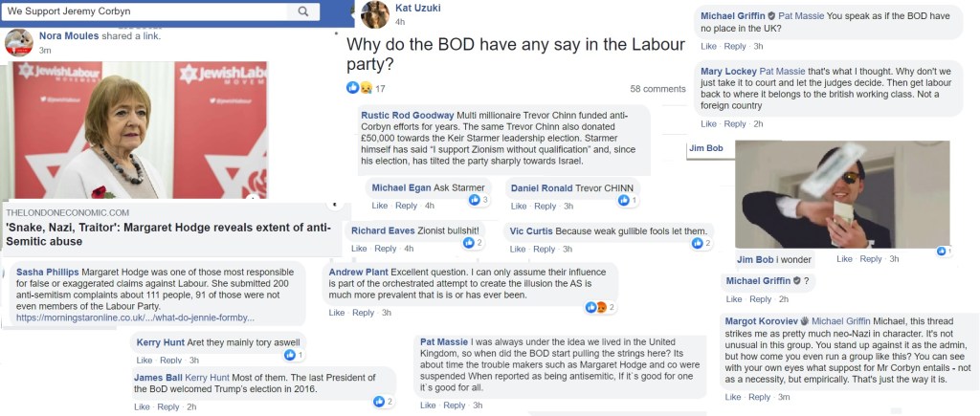The height and width of the screenshot is (416, 980).
Task: Open Nora Moules' profile picture
Action: pyautogui.click(x=19, y=42)
